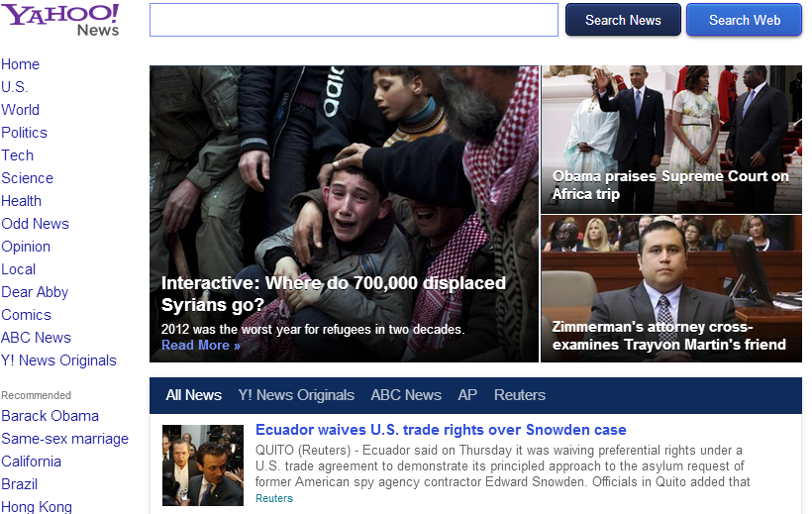Viewport: 812px width, 514px height.
Task: Switch to the Reuters tab
Action: click(520, 395)
